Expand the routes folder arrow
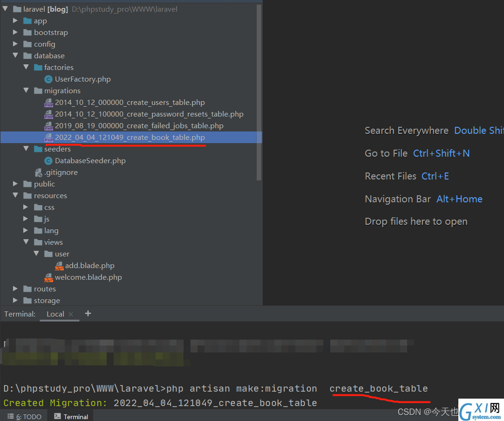Screen dimensions: 504x421 click(15, 289)
